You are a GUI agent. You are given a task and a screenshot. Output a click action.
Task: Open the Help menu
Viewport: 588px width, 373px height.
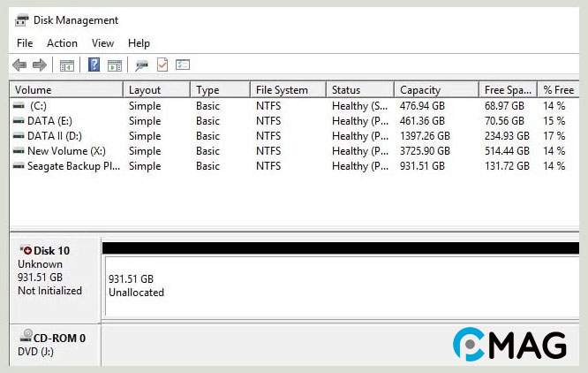[x=139, y=42]
